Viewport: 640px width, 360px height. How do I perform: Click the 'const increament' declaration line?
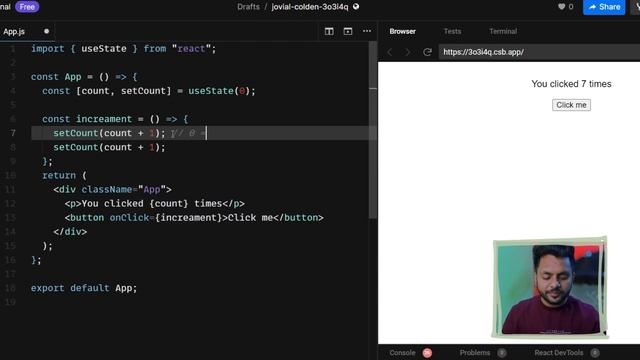coord(115,119)
